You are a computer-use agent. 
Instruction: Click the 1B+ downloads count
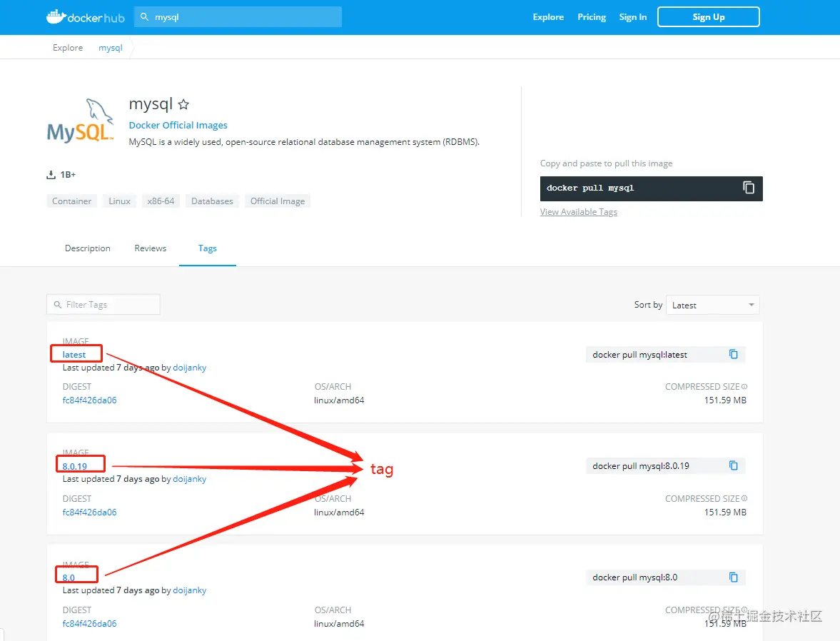pos(68,175)
